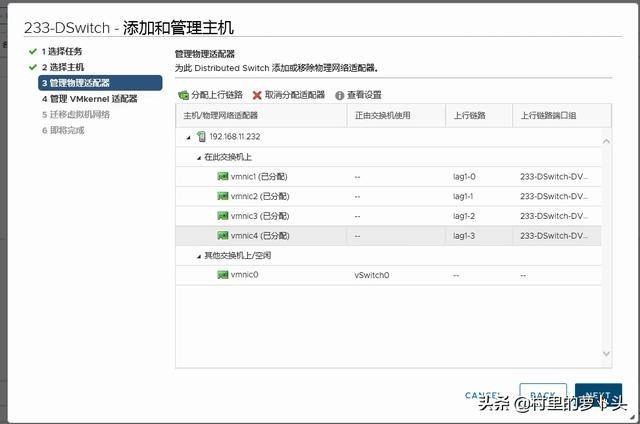
Task: Go to step 2 选择主机
Action: click(62, 66)
